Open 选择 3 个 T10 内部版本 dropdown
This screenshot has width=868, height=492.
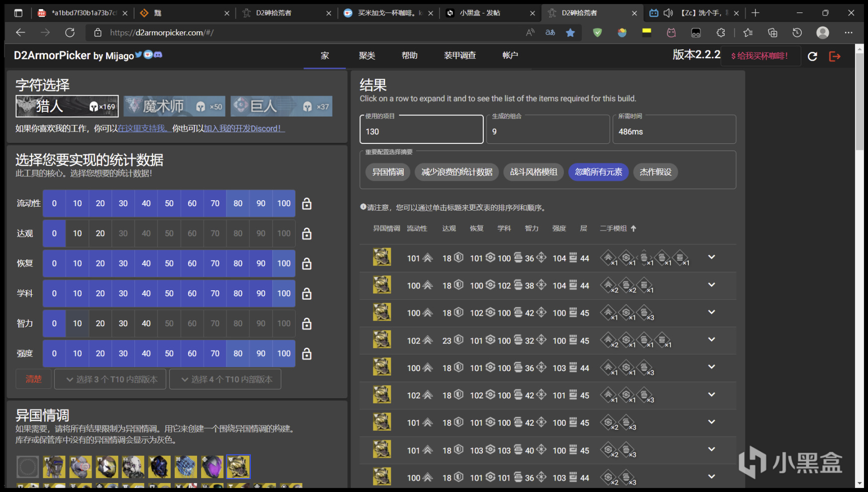tap(110, 379)
